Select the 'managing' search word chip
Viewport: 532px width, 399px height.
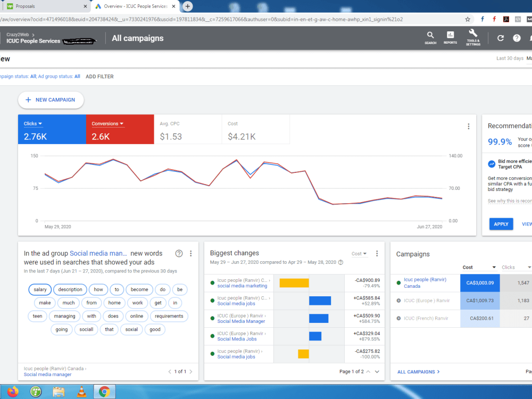coord(64,316)
